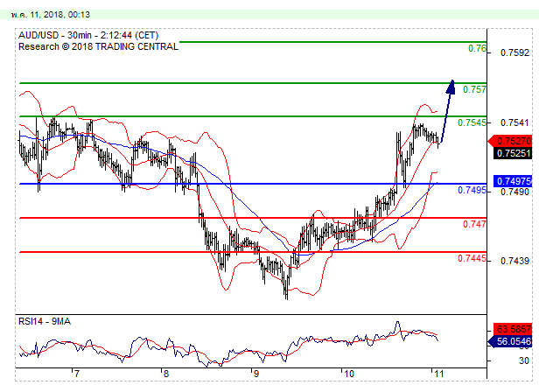Click the red 0.75270 price tag

click(510, 141)
